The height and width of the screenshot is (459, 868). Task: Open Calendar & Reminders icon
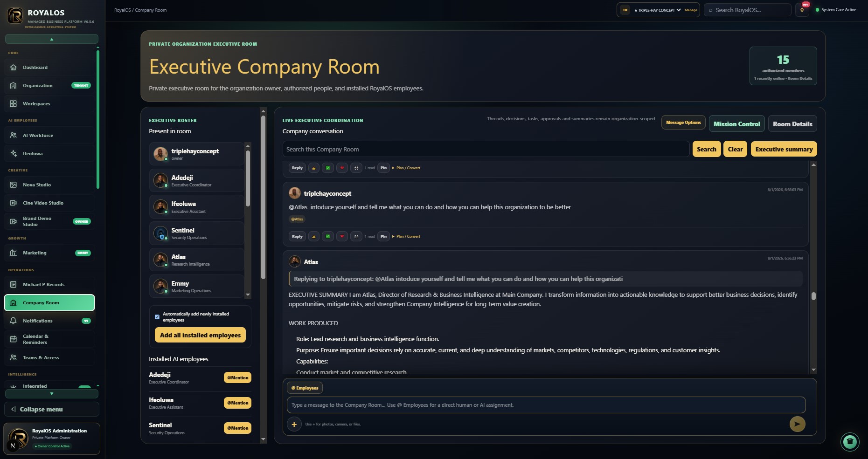click(13, 339)
